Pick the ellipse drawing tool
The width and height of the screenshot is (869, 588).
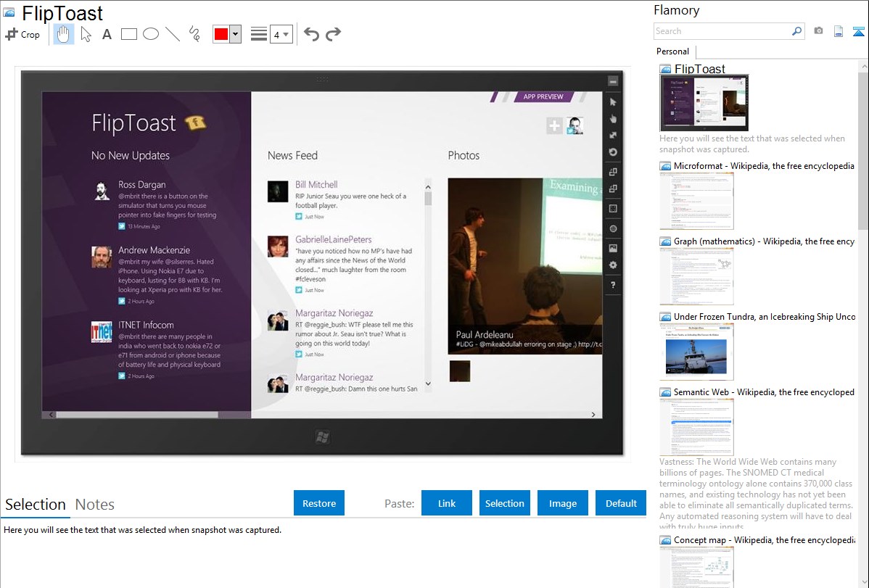pos(151,34)
